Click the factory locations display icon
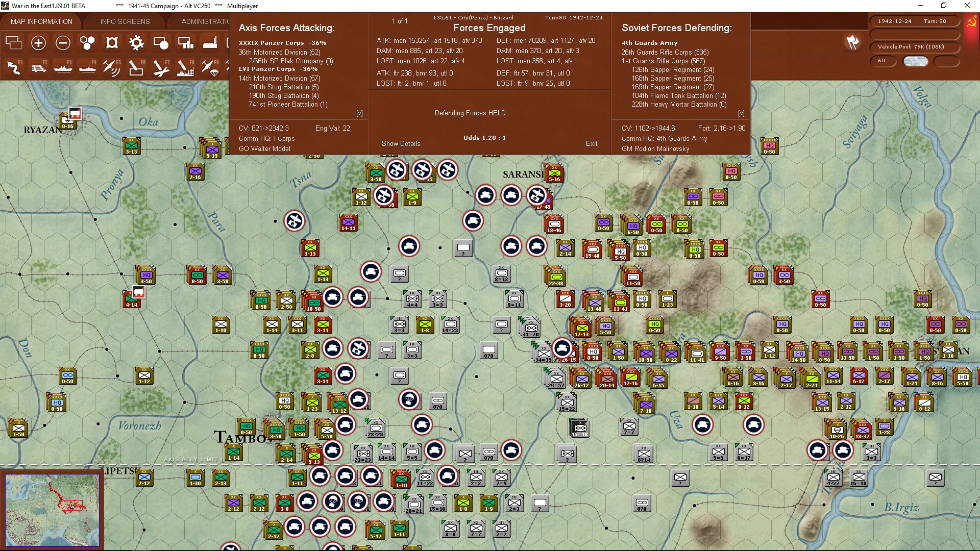 (x=210, y=43)
